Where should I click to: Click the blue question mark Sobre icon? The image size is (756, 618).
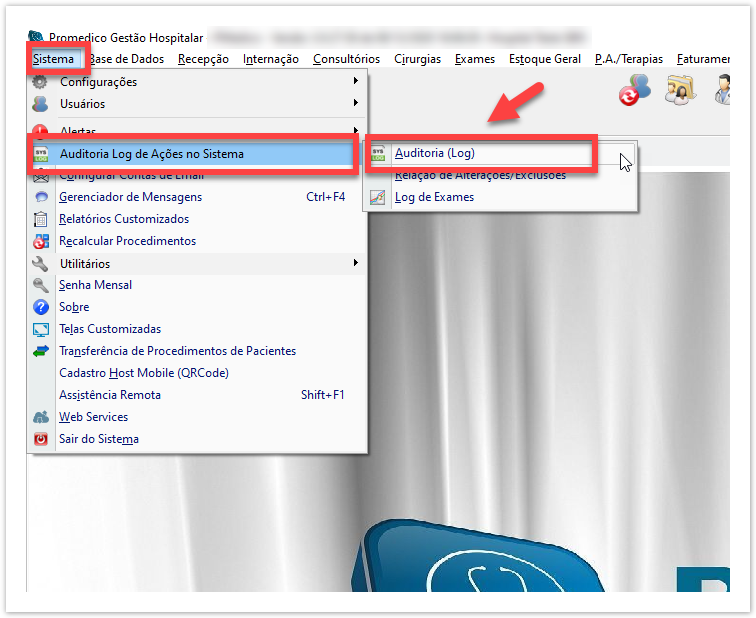click(x=41, y=307)
